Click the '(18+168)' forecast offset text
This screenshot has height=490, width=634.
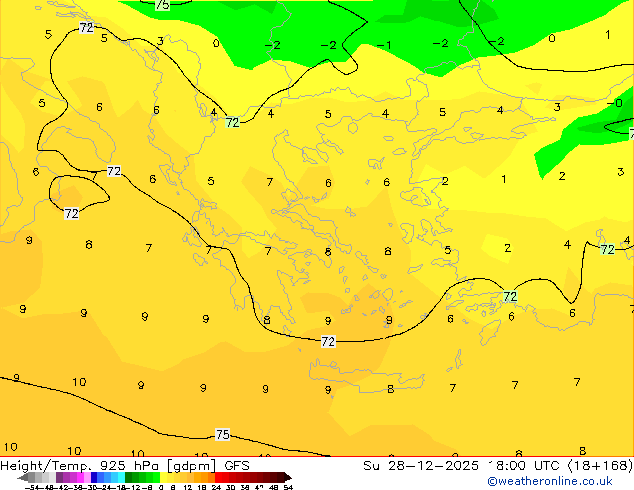click(601, 466)
